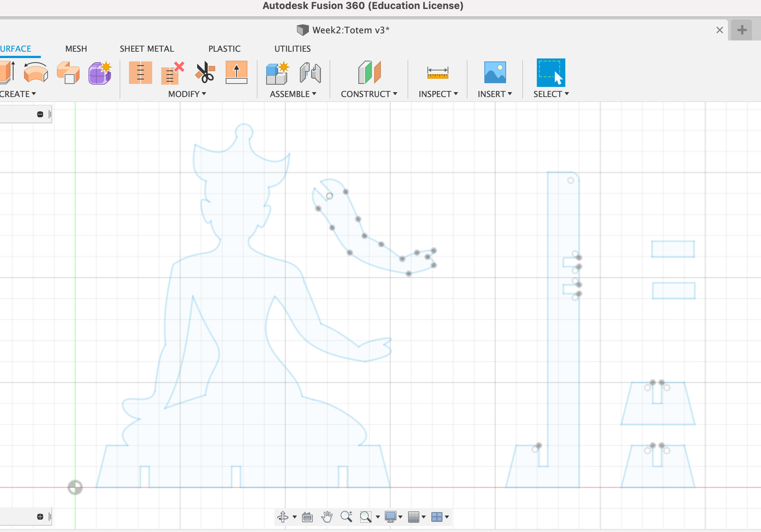Open the Surface tab ribbon
This screenshot has height=532, width=761.
[16, 49]
